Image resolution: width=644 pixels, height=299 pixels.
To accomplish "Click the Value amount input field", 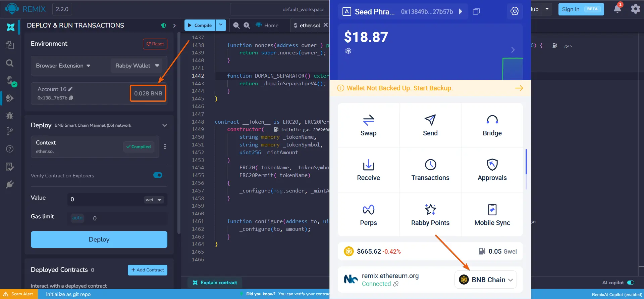I will click(105, 199).
